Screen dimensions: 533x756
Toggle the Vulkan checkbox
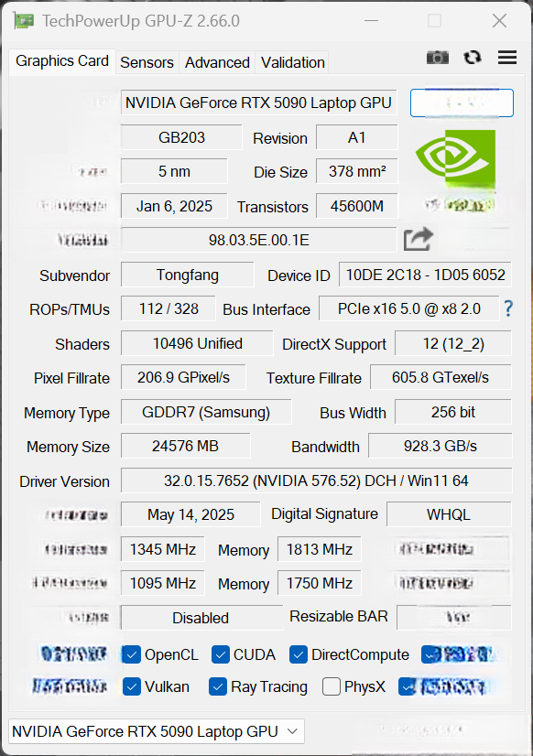(131, 686)
